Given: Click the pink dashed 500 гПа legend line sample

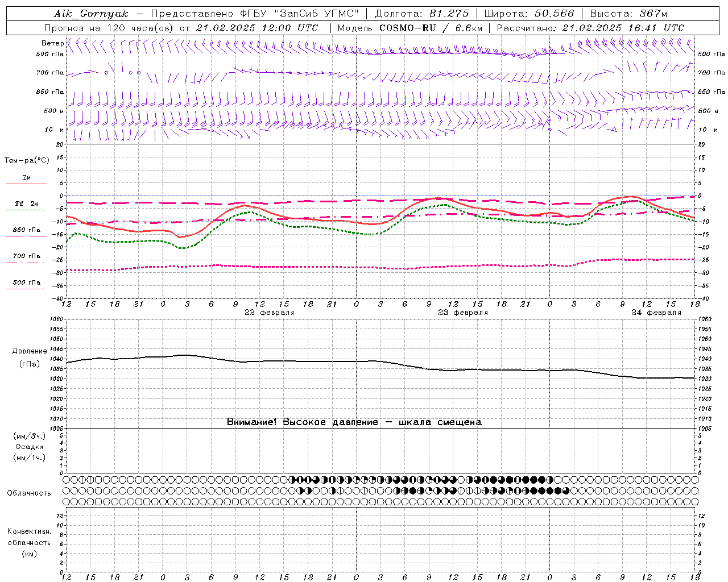Looking at the screenshot, I should (26, 289).
